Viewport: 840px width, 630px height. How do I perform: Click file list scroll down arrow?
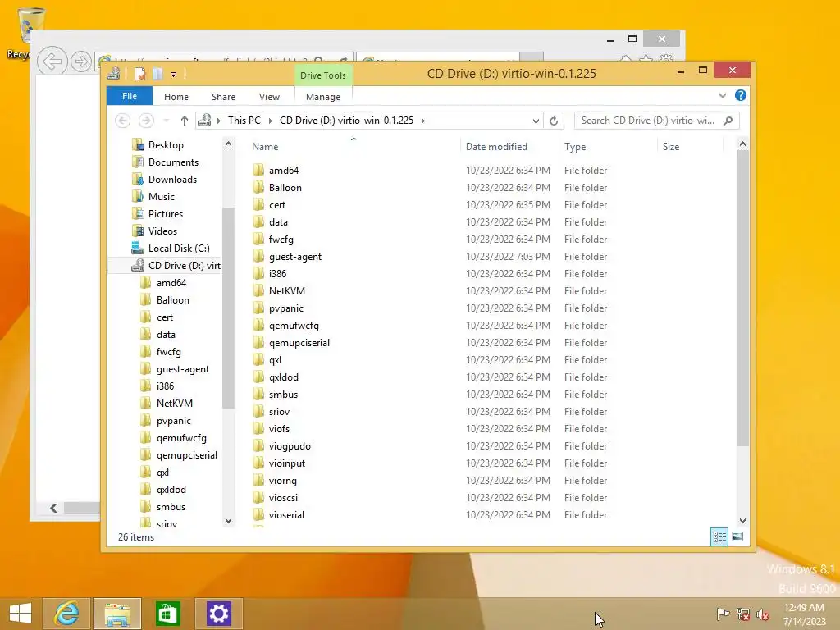click(742, 521)
